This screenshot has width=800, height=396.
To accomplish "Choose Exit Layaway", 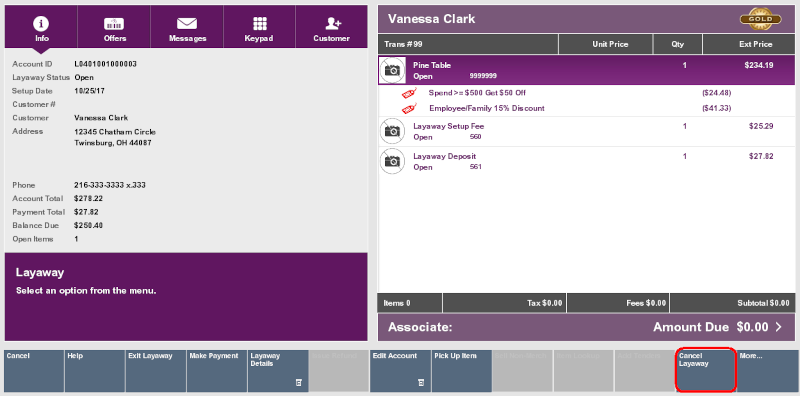I will pos(156,371).
